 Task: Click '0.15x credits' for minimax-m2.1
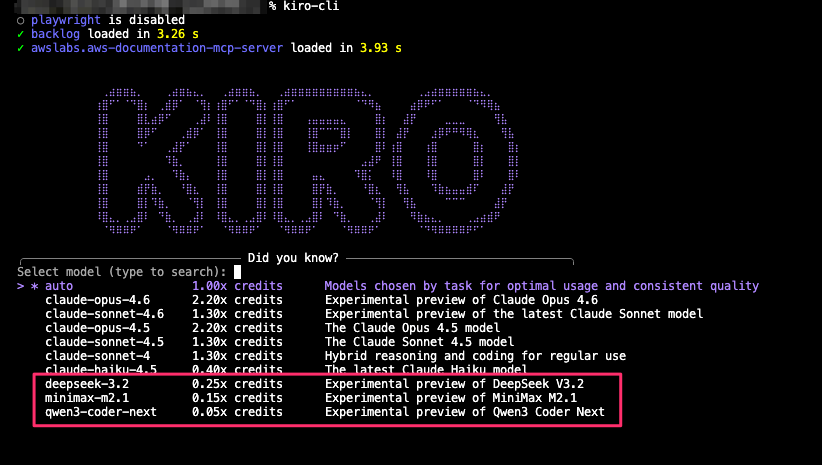click(x=237, y=398)
